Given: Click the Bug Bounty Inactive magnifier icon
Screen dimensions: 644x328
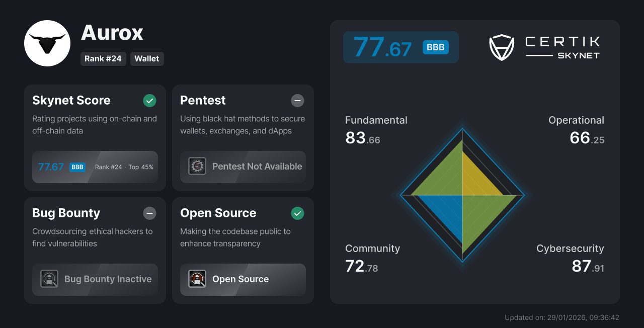Looking at the screenshot, I should [49, 279].
